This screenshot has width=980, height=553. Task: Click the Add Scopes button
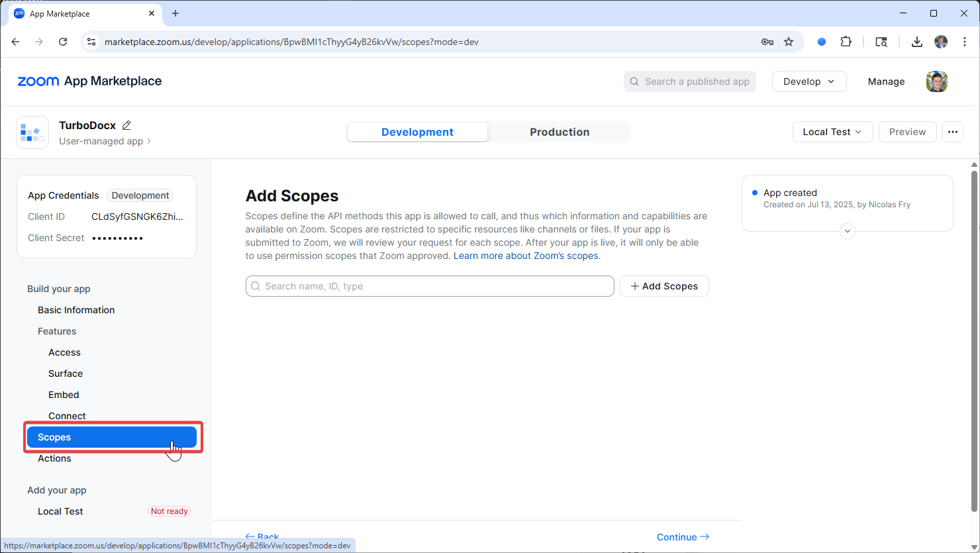pyautogui.click(x=664, y=286)
